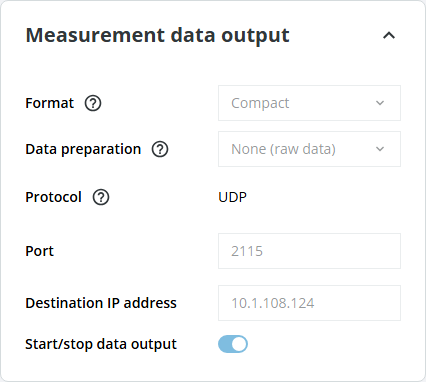Open the Format help icon
The width and height of the screenshot is (426, 382).
pyautogui.click(x=93, y=103)
